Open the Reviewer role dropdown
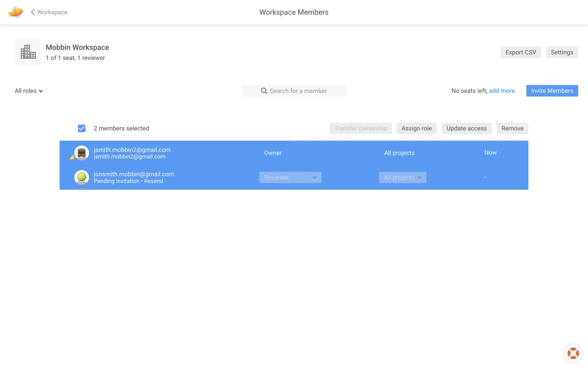The height and width of the screenshot is (368, 588). 290,178
